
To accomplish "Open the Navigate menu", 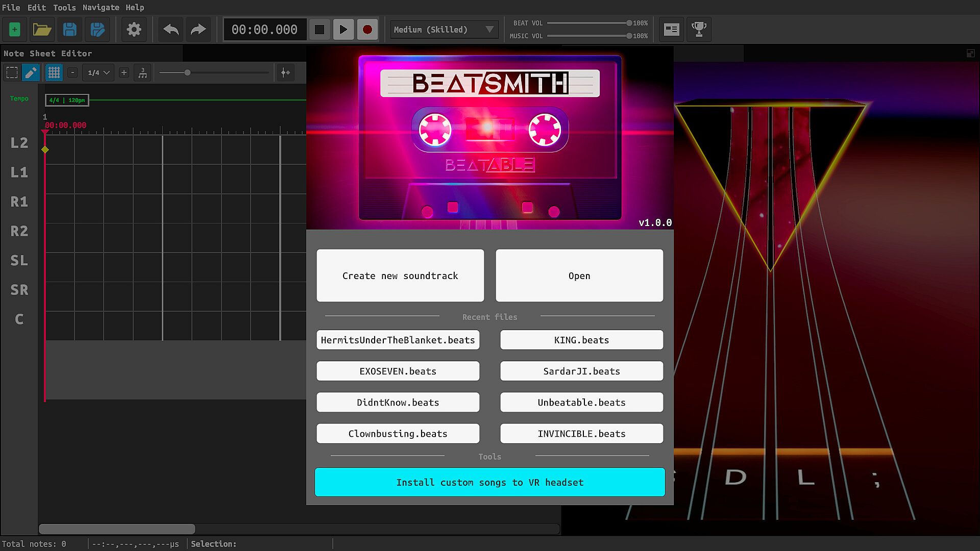I will pyautogui.click(x=101, y=8).
